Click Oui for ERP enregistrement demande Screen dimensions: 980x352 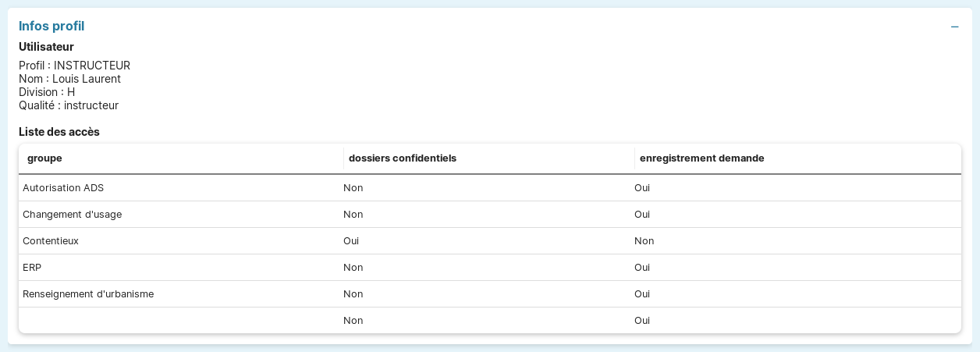click(642, 268)
